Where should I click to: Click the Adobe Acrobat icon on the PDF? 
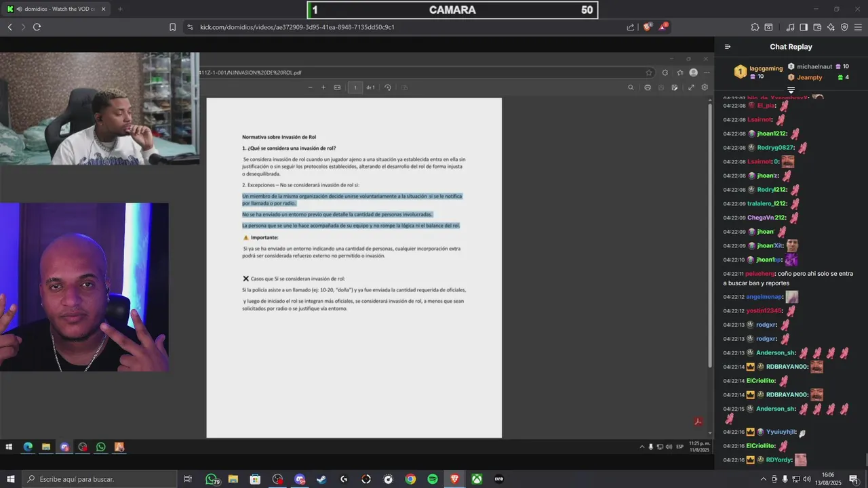pos(698,422)
